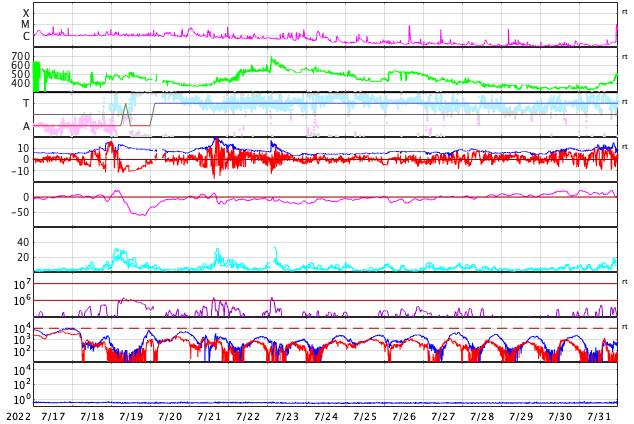This screenshot has height=424, width=634.
Task: Click the 10^3 axis value
Action: point(22,340)
